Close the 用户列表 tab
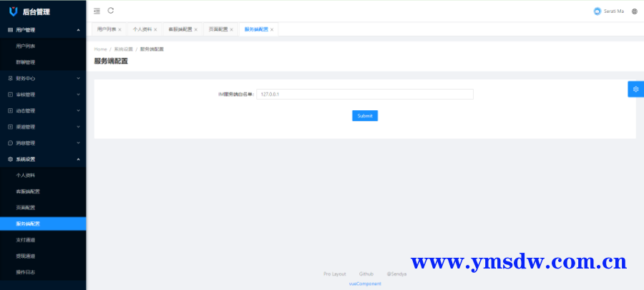644x290 pixels. [x=119, y=30]
